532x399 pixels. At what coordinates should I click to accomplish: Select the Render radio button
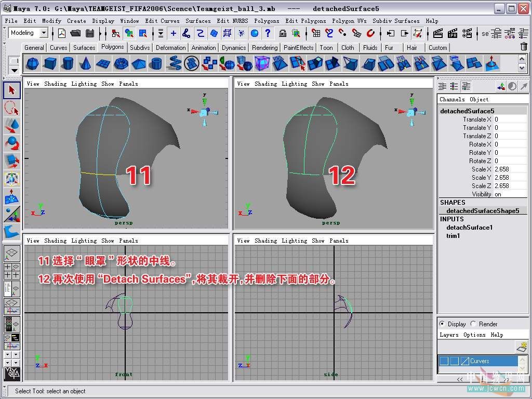(473, 324)
